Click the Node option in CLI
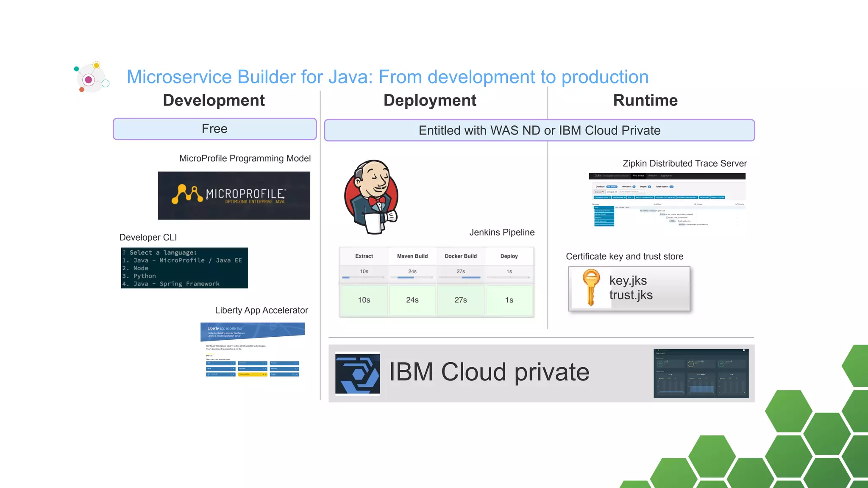The image size is (868, 488). (135, 268)
